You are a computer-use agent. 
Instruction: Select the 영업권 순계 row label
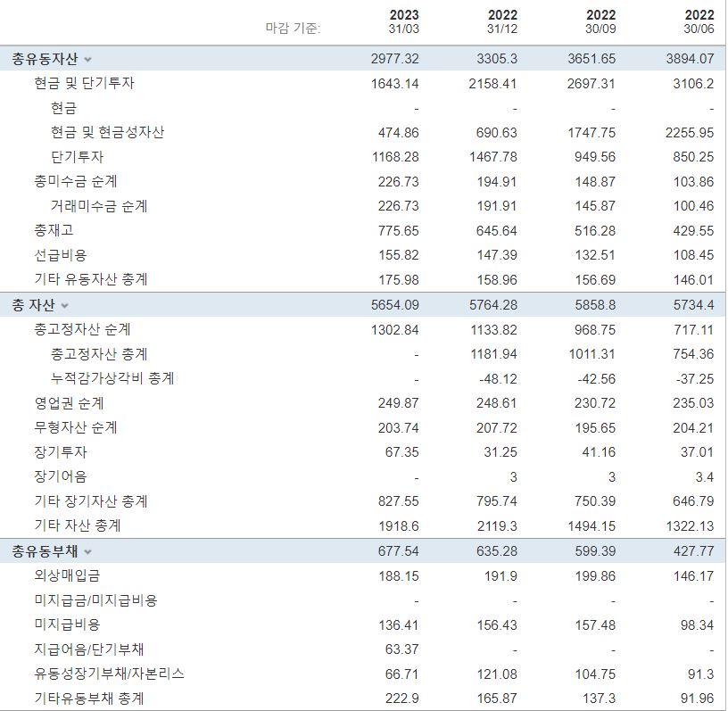69,403
